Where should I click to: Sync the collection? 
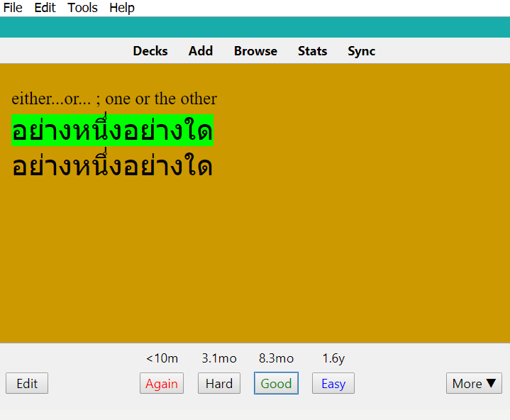[361, 51]
